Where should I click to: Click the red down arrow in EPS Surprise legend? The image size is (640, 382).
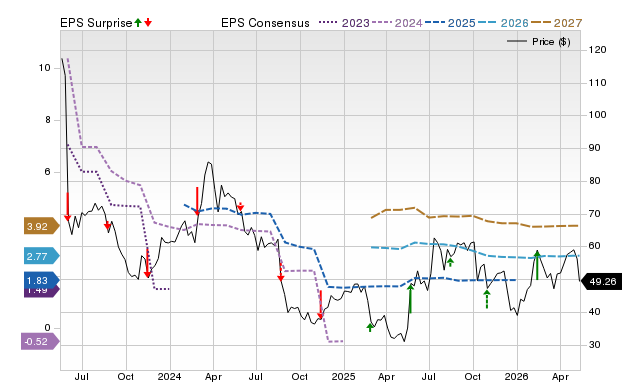[x=148, y=23]
